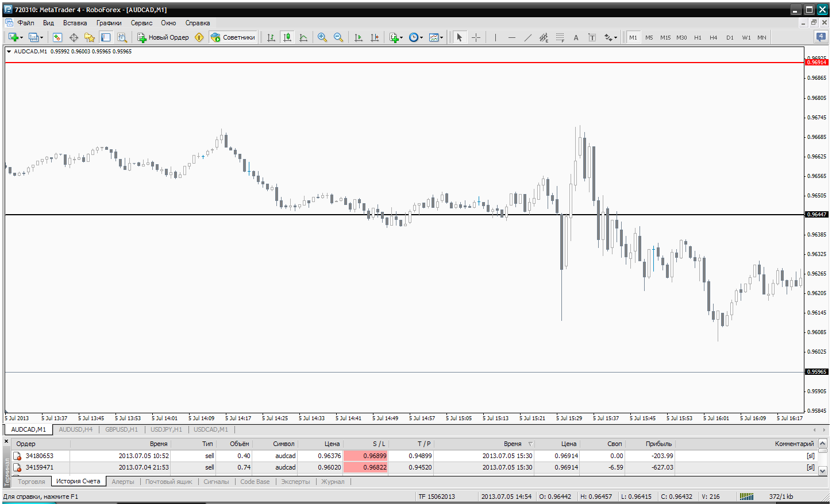Screen dimensions: 832x504
Task: Open the chat notifications icon
Action: pos(822,37)
